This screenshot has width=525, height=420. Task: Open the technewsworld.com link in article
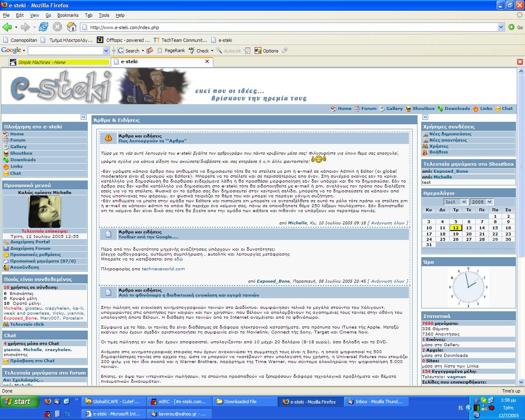[x=163, y=269]
